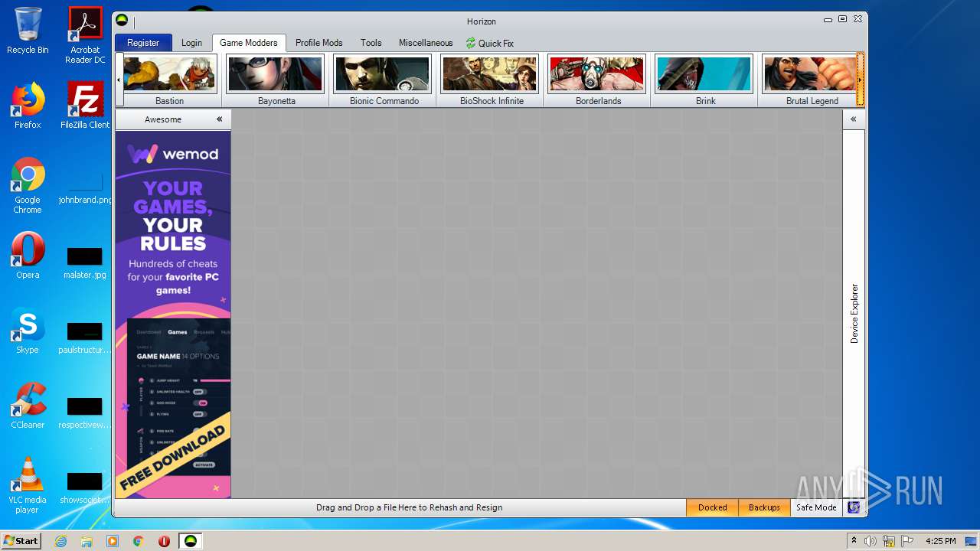The height and width of the screenshot is (551, 980).
Task: Open the volume control in tray
Action: pos(871,541)
